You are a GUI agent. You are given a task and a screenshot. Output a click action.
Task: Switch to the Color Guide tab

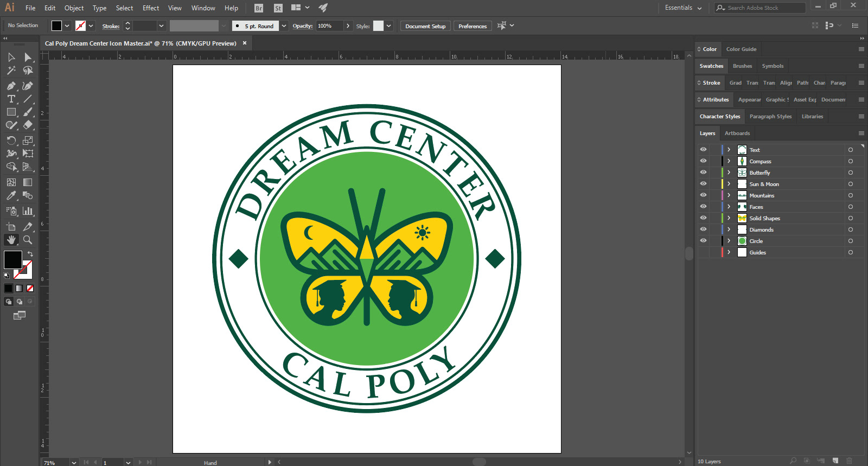pos(741,49)
